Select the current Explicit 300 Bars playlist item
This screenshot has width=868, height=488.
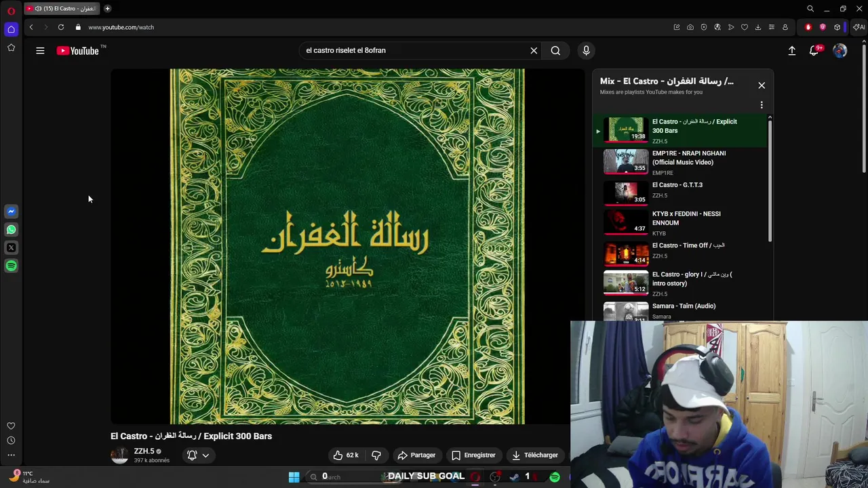(x=681, y=131)
